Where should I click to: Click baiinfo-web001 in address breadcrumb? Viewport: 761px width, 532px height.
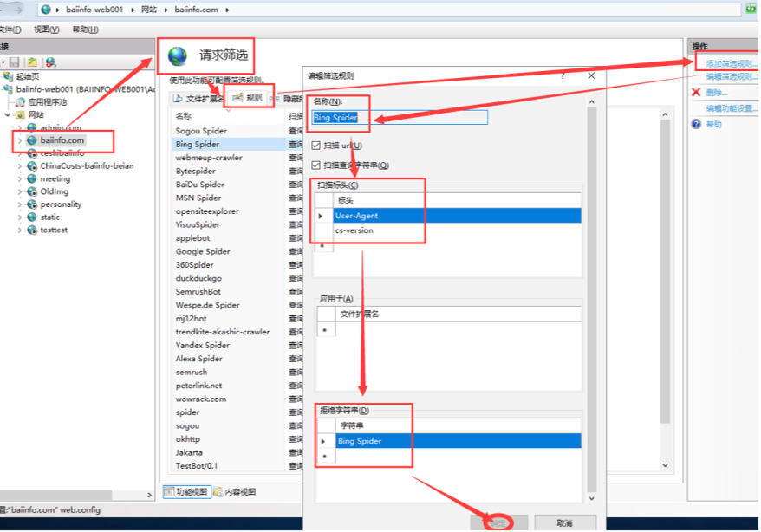tap(94, 10)
